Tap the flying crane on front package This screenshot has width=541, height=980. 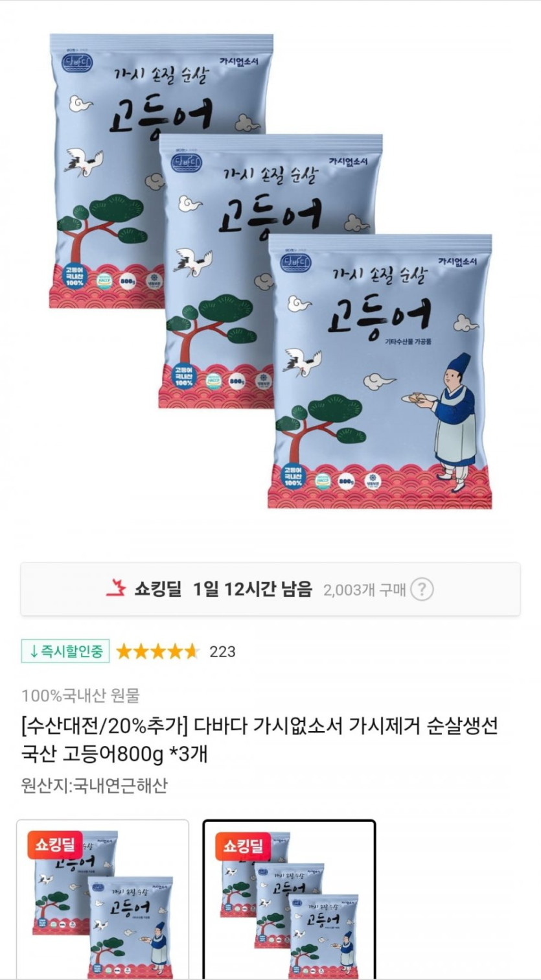click(302, 360)
